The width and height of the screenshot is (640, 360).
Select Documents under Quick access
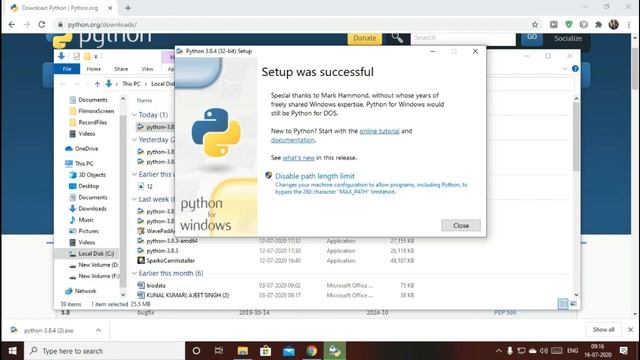[x=93, y=100]
